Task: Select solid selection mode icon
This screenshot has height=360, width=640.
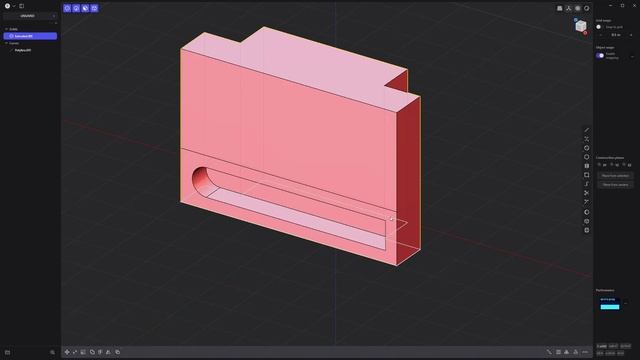Action: coord(94,8)
